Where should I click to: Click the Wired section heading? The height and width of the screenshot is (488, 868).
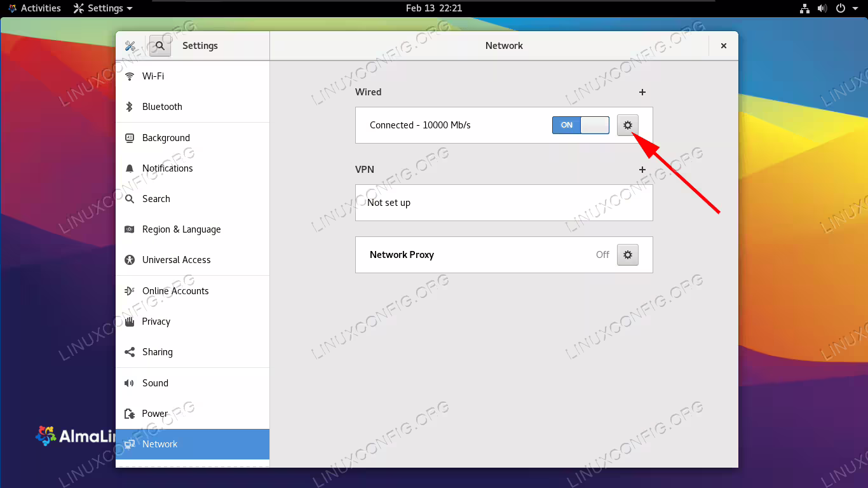pyautogui.click(x=369, y=92)
